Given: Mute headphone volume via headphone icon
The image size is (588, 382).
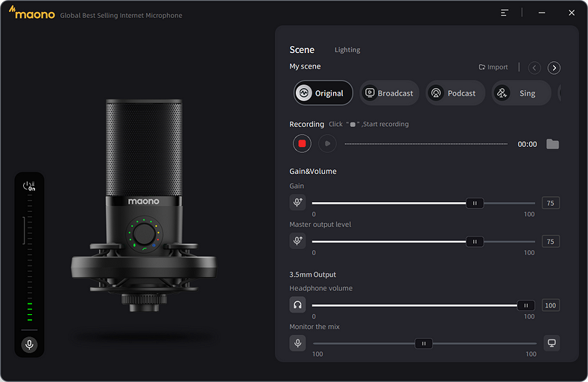Looking at the screenshot, I should pos(297,305).
